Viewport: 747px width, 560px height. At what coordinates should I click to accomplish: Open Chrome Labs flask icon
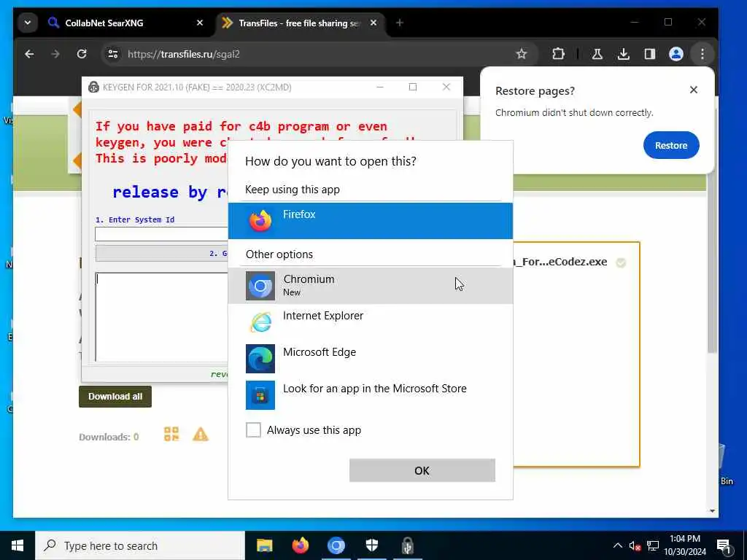[597, 54]
